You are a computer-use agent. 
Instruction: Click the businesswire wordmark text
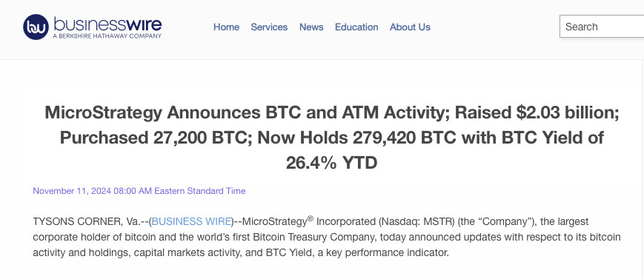(107, 24)
